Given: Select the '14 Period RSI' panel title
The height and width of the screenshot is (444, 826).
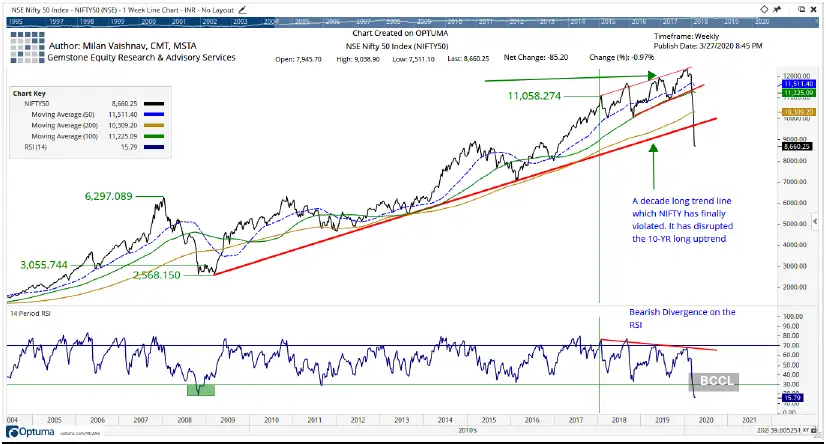Looking at the screenshot, I should (x=34, y=314).
